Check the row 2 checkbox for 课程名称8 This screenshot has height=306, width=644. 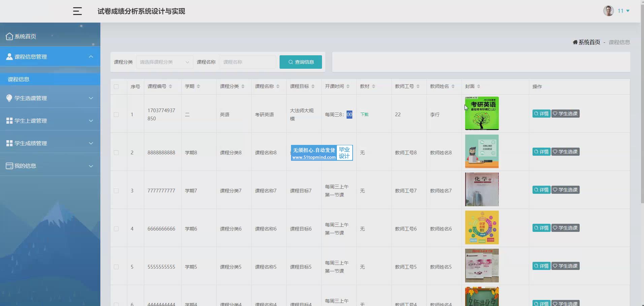(x=116, y=153)
